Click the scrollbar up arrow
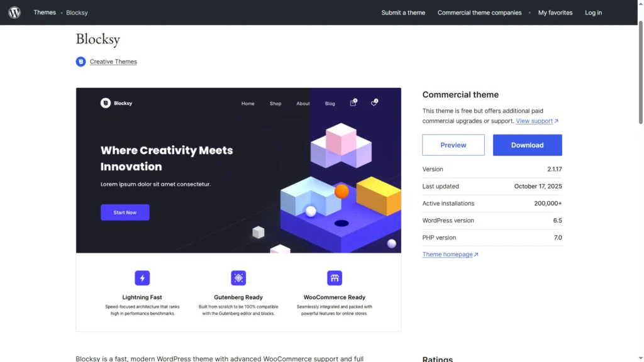Viewport: 644px width, 362px height. point(640,3)
